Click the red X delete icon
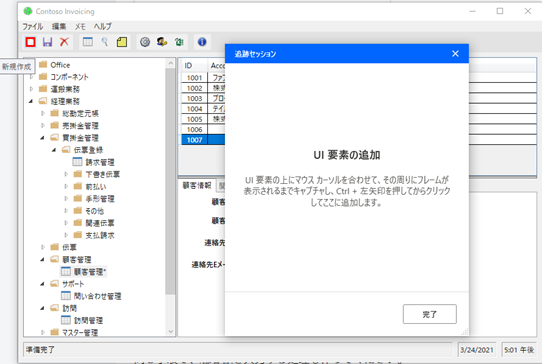Image resolution: width=542 pixels, height=364 pixels. point(64,42)
